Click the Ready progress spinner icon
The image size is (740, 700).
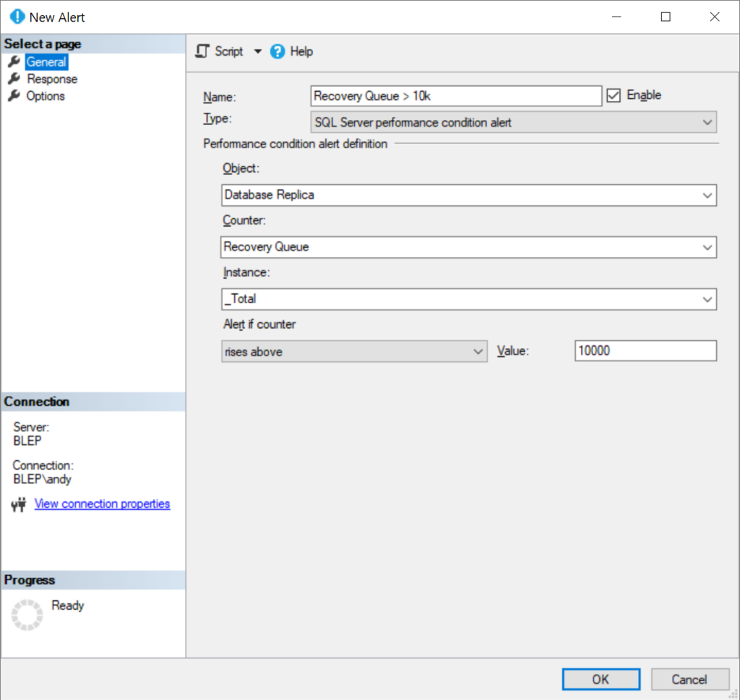[x=26, y=615]
